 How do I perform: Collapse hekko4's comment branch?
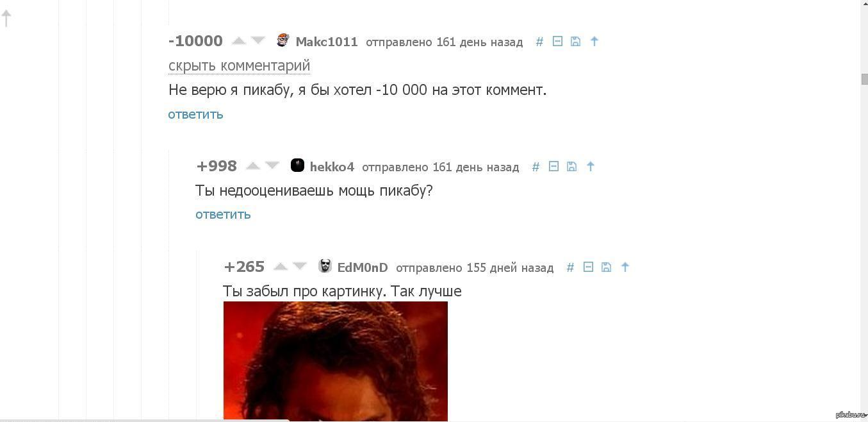point(553,166)
